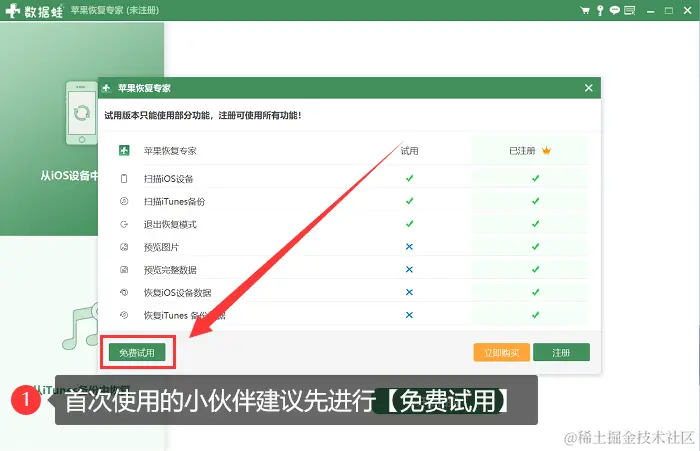The width and height of the screenshot is (700, 451).
Task: Click the crown icon next to 已注册
Action: click(x=546, y=150)
